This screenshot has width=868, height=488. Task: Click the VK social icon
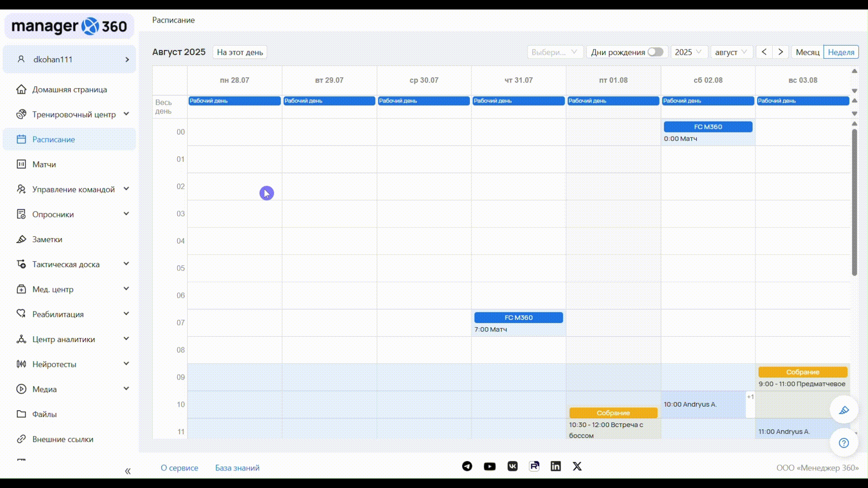click(512, 466)
